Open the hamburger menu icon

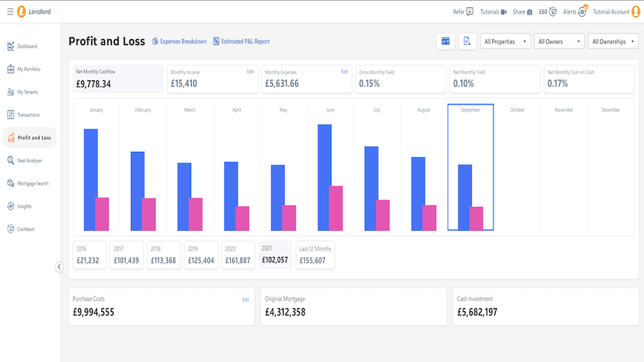[9, 12]
